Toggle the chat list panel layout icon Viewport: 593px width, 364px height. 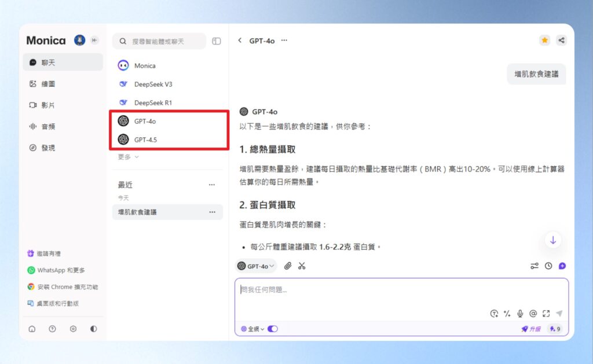coord(217,41)
